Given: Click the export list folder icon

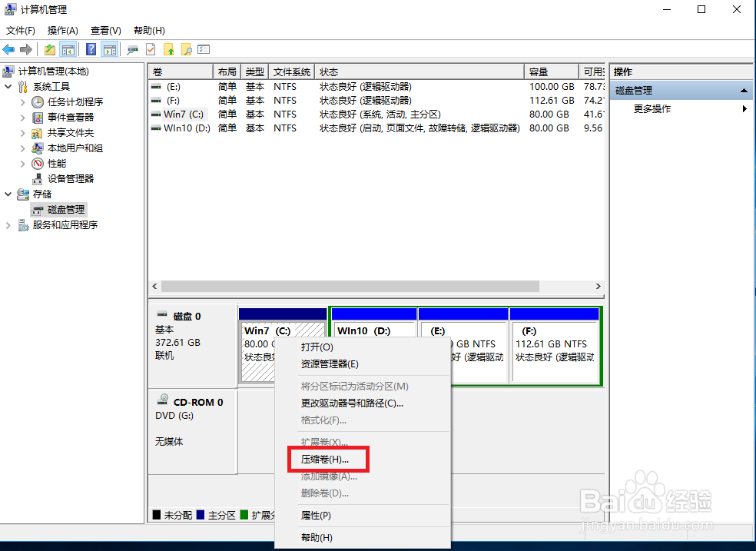Looking at the screenshot, I should pos(170,48).
